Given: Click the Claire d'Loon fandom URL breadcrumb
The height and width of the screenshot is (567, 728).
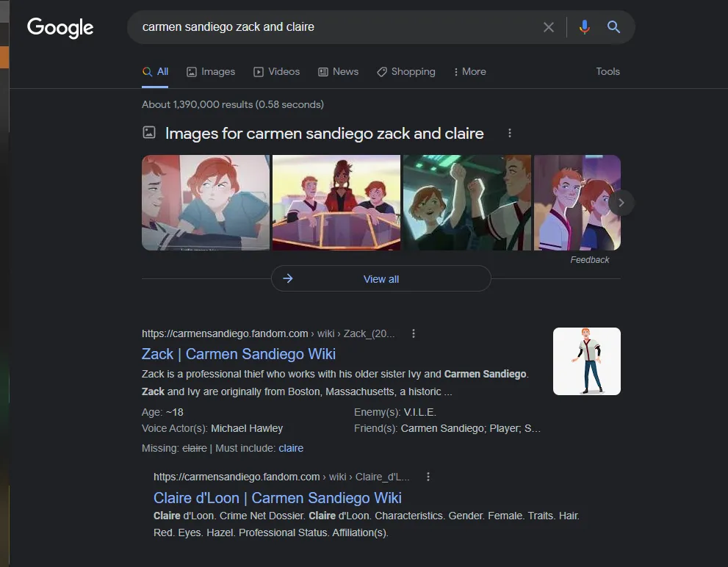Looking at the screenshot, I should (x=281, y=477).
